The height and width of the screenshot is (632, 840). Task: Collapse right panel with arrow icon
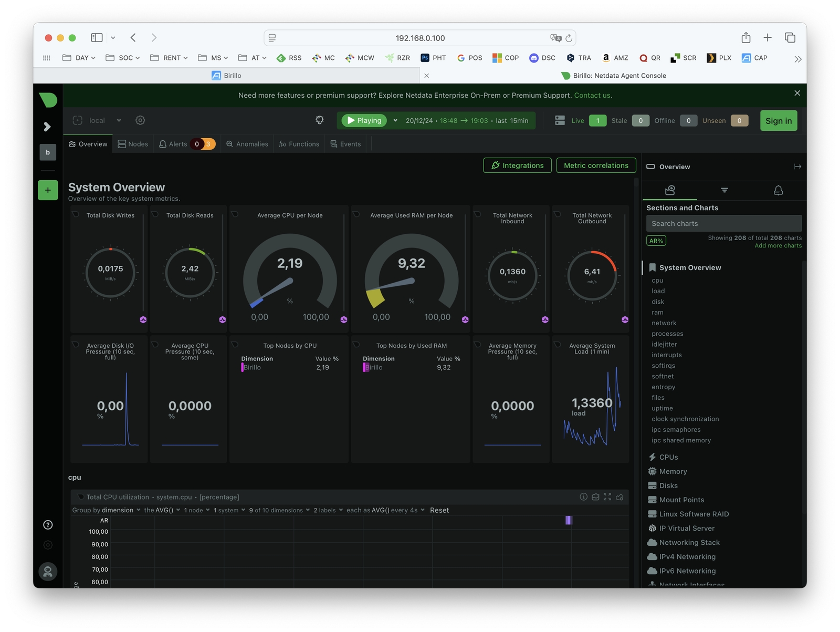[797, 167]
